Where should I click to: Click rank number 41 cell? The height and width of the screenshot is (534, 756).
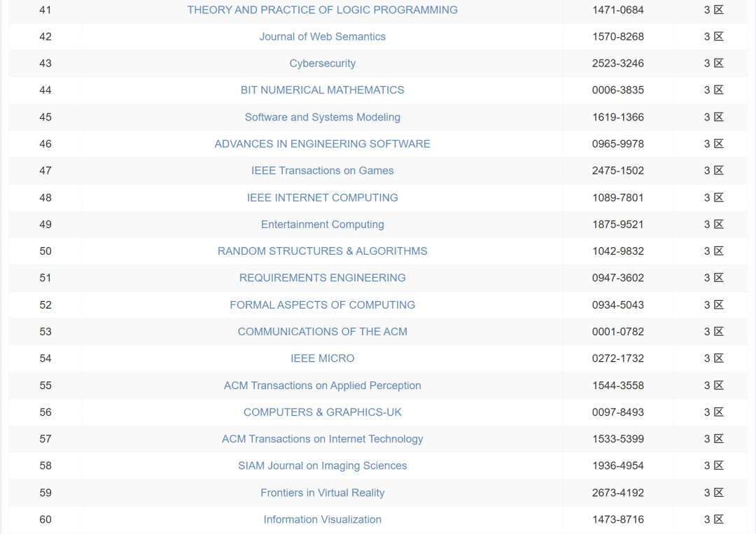click(x=45, y=10)
